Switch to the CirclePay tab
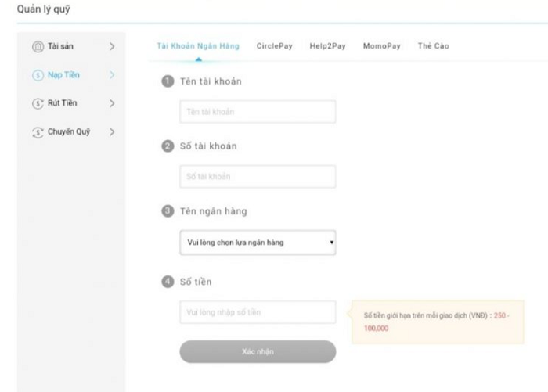Image resolution: width=548 pixels, height=392 pixels. 274,46
